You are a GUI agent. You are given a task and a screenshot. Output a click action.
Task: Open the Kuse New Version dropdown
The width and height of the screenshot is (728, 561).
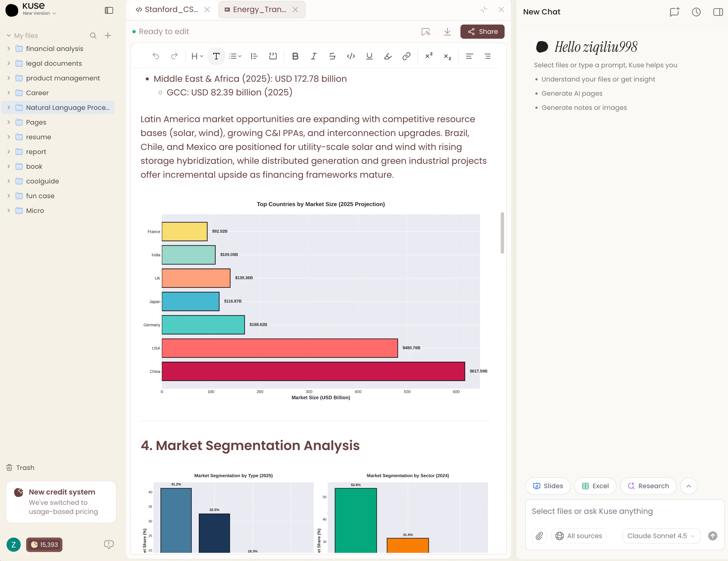[39, 13]
